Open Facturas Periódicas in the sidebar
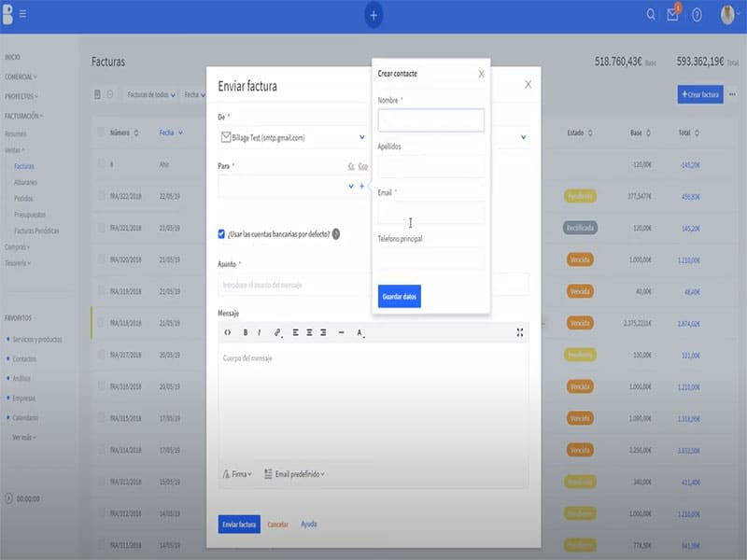 pos(36,231)
